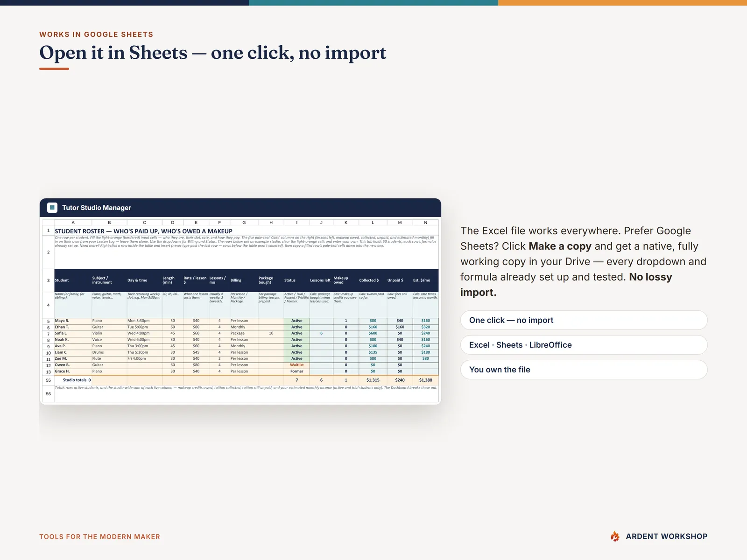Screen dimensions: 747x560
Task: Click the 'Status' column header cell
Action: click(296, 280)
